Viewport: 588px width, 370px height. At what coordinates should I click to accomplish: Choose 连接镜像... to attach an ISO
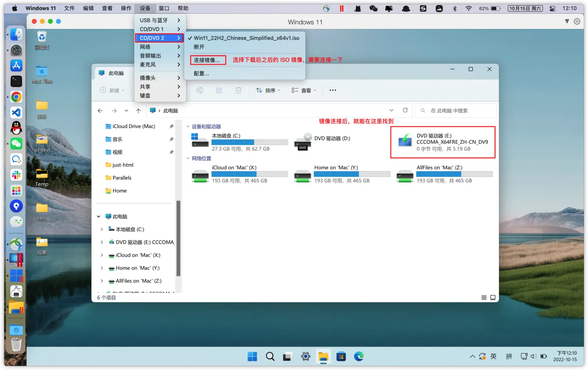coord(208,60)
